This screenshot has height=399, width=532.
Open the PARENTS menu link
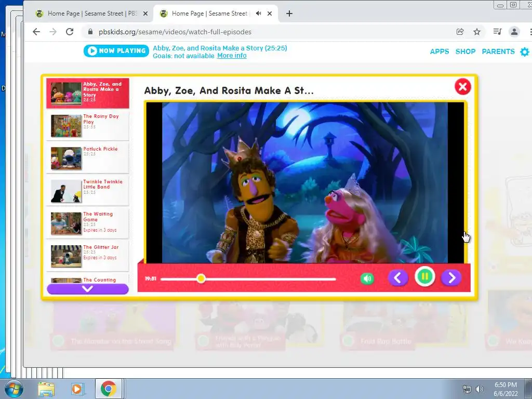click(x=498, y=51)
